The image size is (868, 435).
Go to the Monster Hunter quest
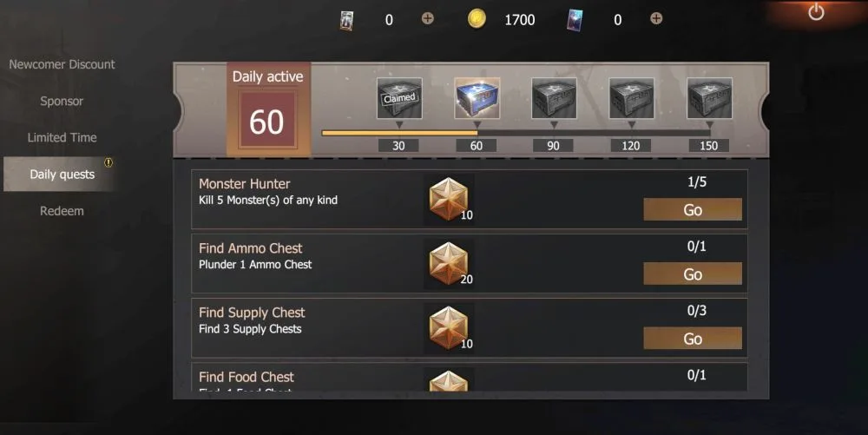pos(693,210)
